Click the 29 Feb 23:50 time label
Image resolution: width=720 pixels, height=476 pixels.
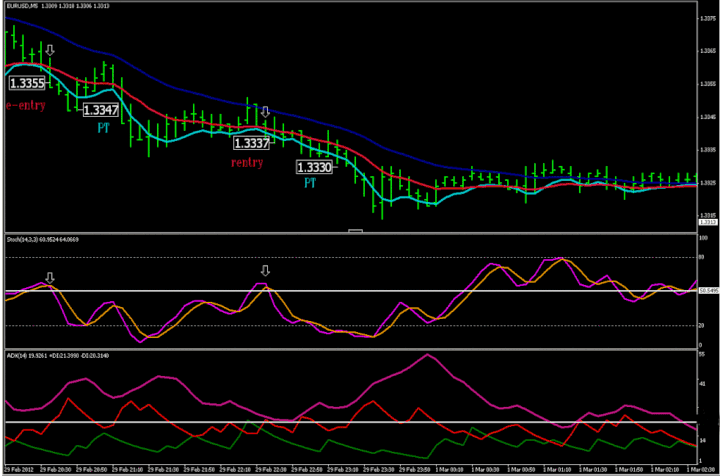coord(414,470)
